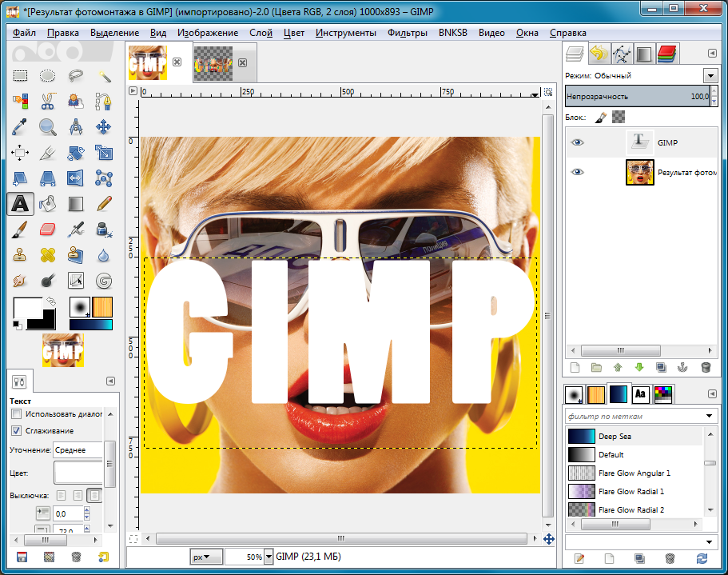Screen dimensions: 728x575
Task: Activate the Eraser tool
Action: click(47, 229)
